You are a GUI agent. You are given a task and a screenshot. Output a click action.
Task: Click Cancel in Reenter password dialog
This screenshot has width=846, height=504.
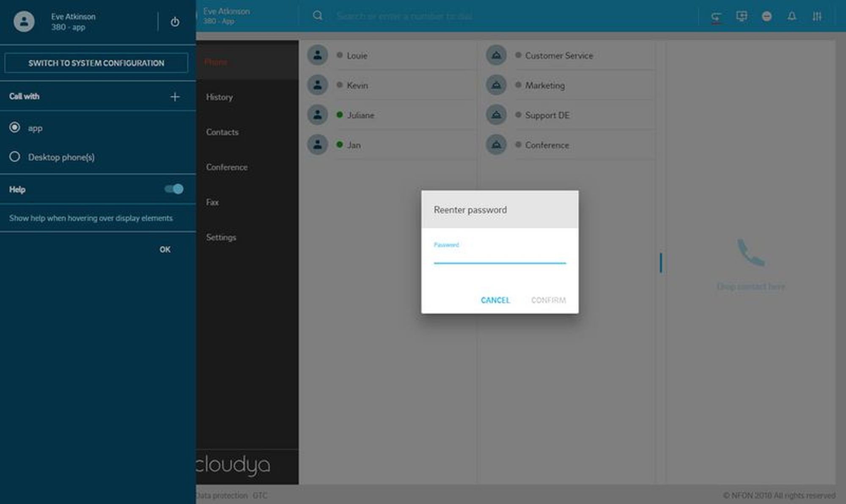coord(495,300)
